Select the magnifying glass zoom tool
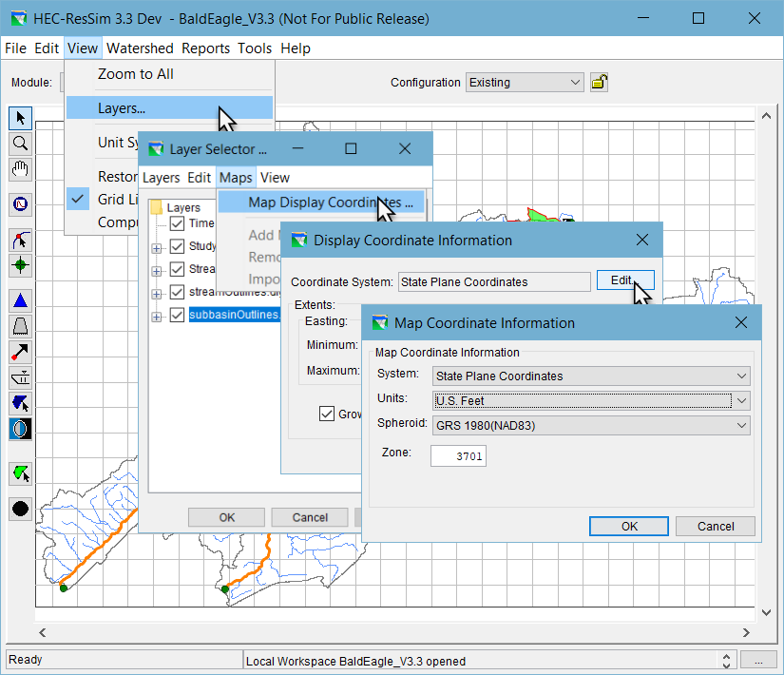The height and width of the screenshot is (675, 784). (21, 144)
